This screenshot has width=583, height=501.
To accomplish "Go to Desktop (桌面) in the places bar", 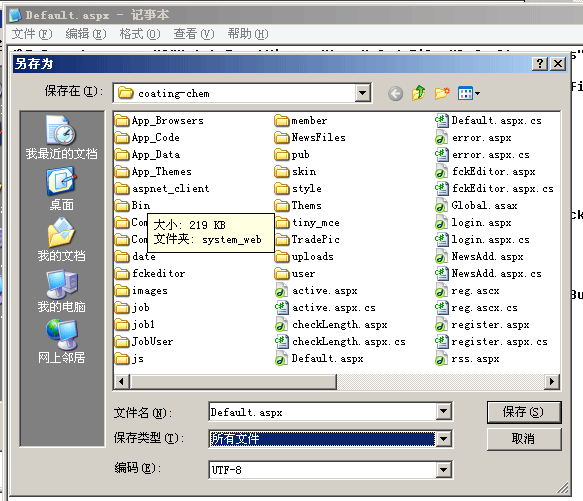I will pos(61,189).
